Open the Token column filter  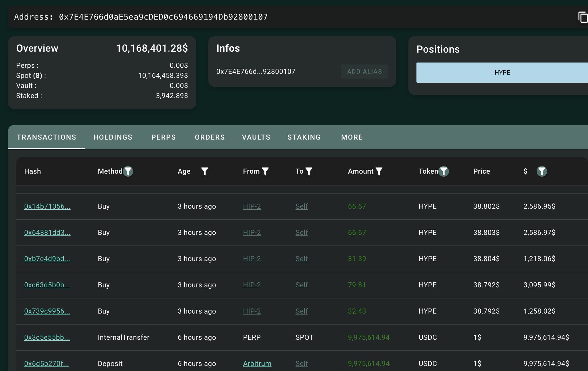444,171
